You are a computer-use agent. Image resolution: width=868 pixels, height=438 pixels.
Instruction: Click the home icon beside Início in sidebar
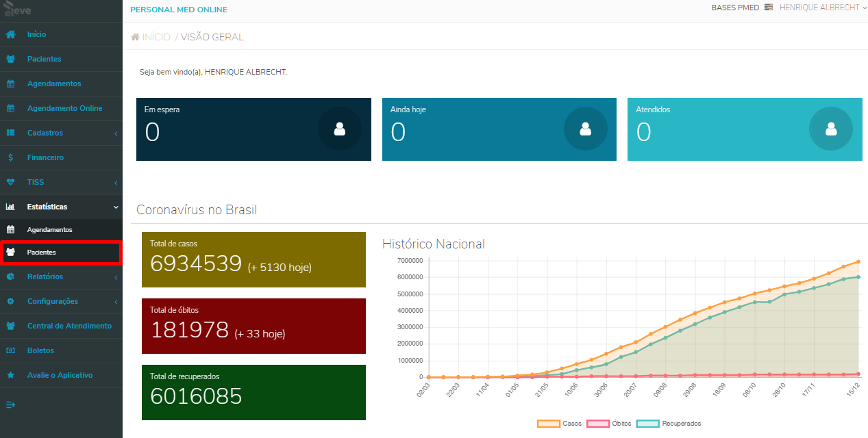(x=10, y=34)
